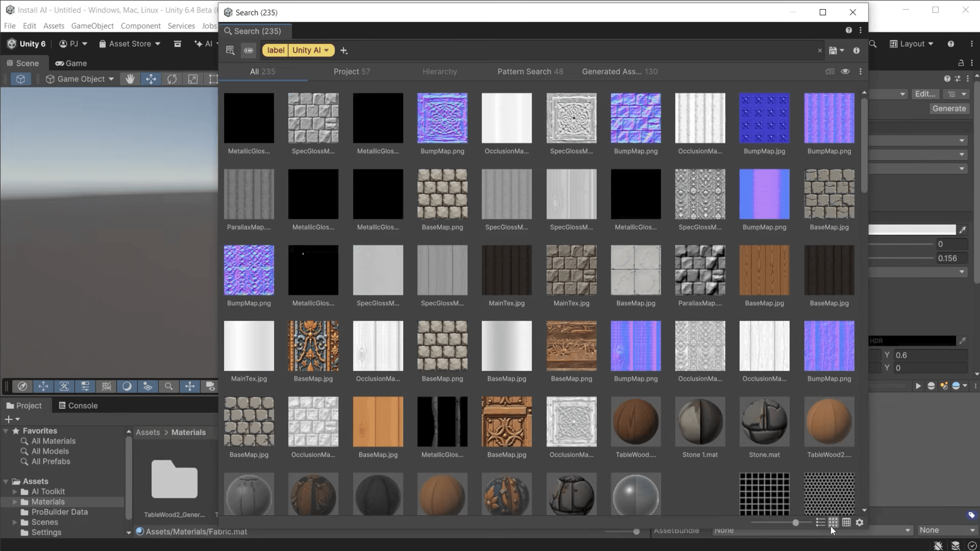Select the Move tool

[x=151, y=79]
